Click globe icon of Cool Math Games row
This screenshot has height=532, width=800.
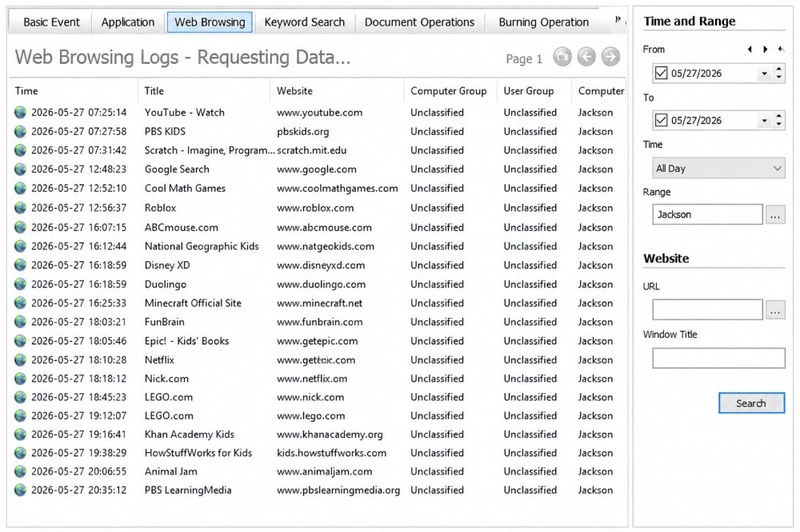20,188
